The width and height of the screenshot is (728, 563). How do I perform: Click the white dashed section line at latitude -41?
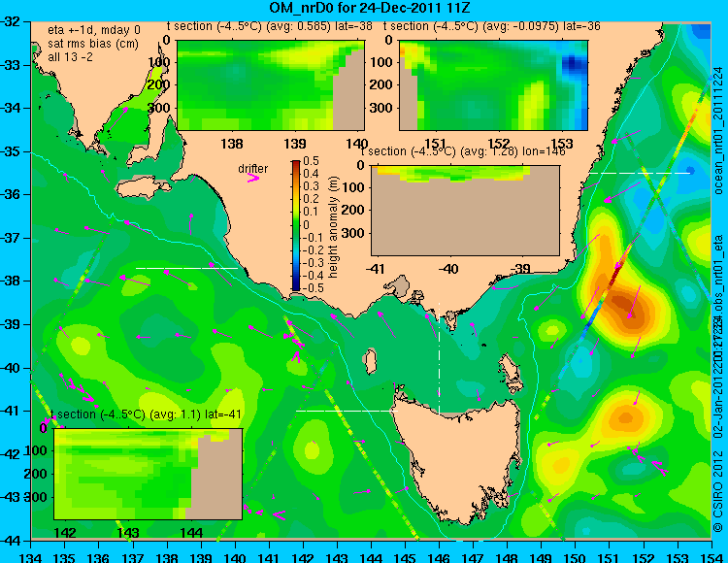click(x=347, y=411)
